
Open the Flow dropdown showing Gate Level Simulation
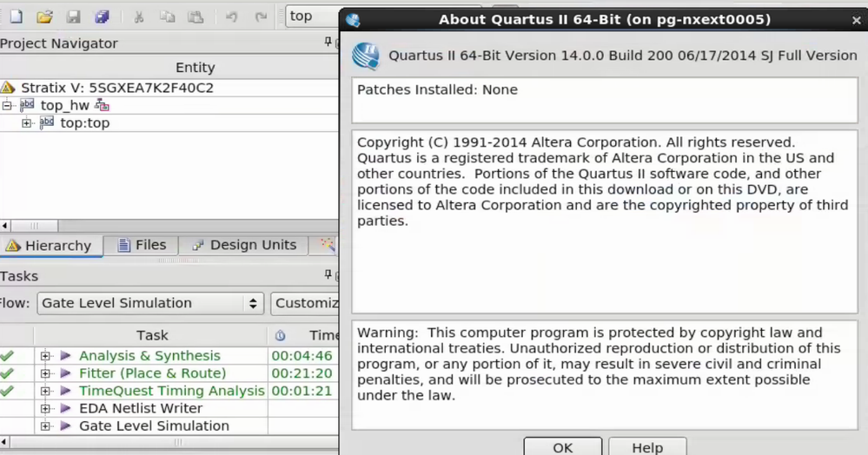pos(150,303)
